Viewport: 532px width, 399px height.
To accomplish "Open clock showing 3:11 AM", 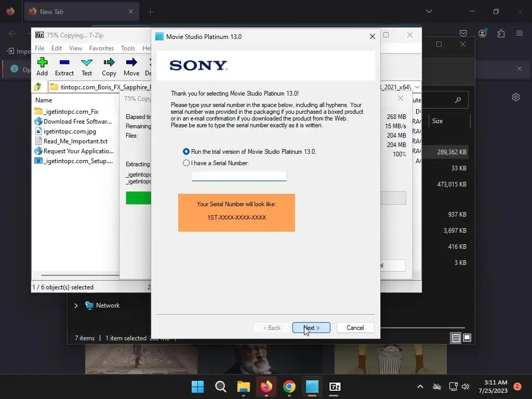I will click(493, 387).
